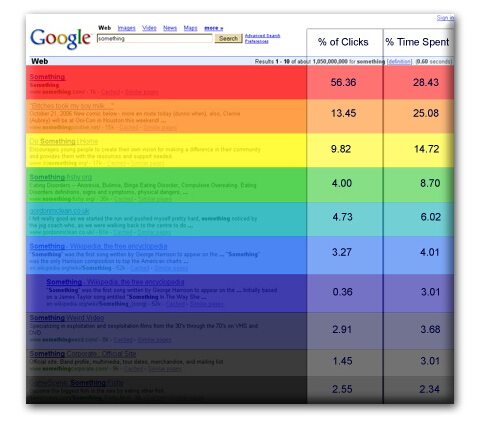Open the Do Something | Home result
The height and width of the screenshot is (426, 503).
64,141
